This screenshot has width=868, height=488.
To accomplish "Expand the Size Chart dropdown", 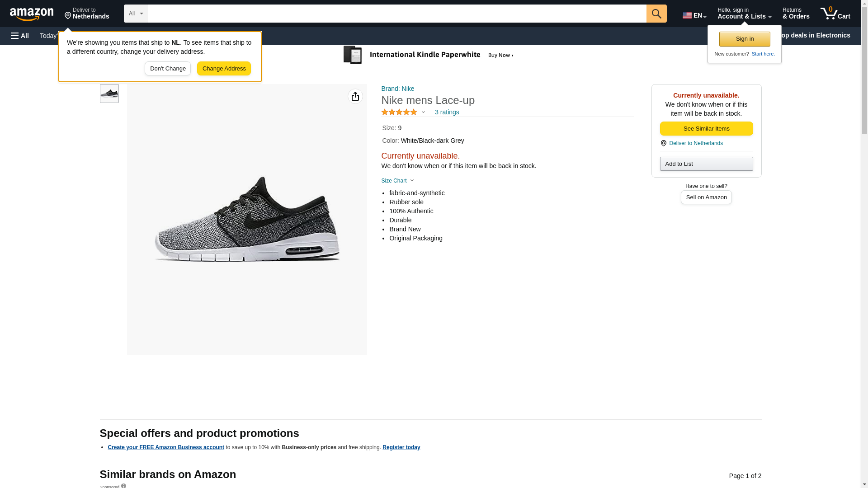I will pos(397,181).
